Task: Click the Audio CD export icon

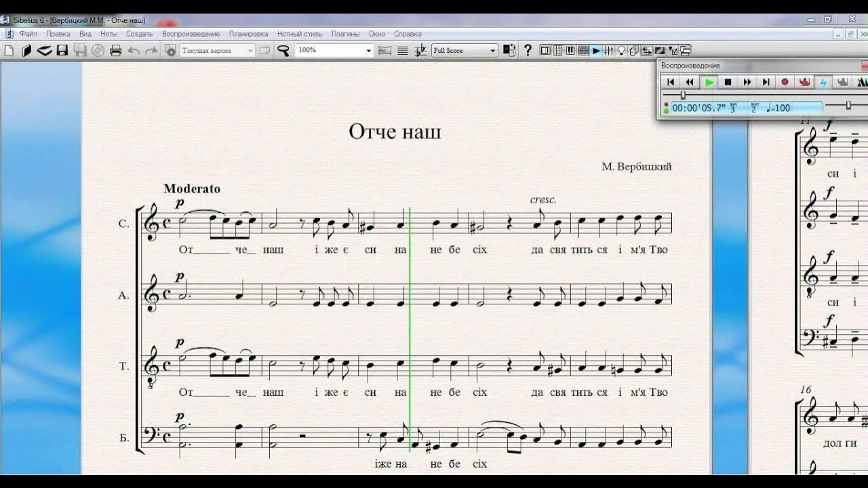Action: point(98,50)
